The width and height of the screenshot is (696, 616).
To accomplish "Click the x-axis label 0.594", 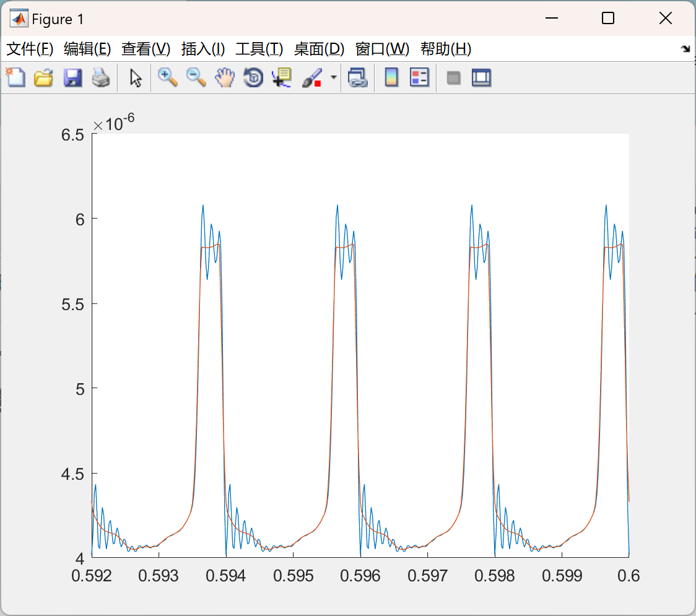I will point(225,576).
